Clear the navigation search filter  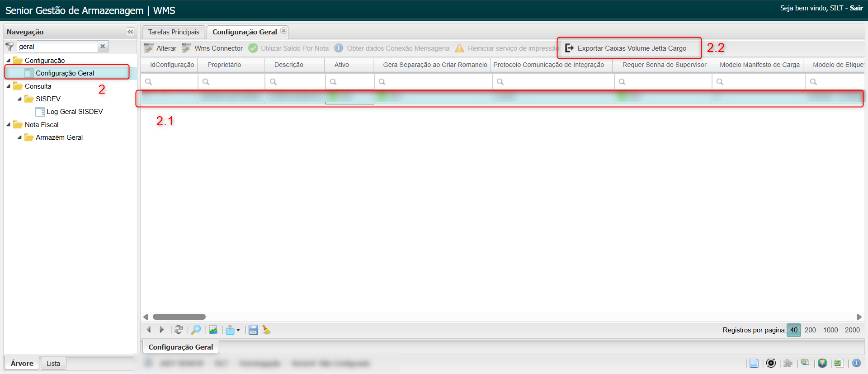103,46
